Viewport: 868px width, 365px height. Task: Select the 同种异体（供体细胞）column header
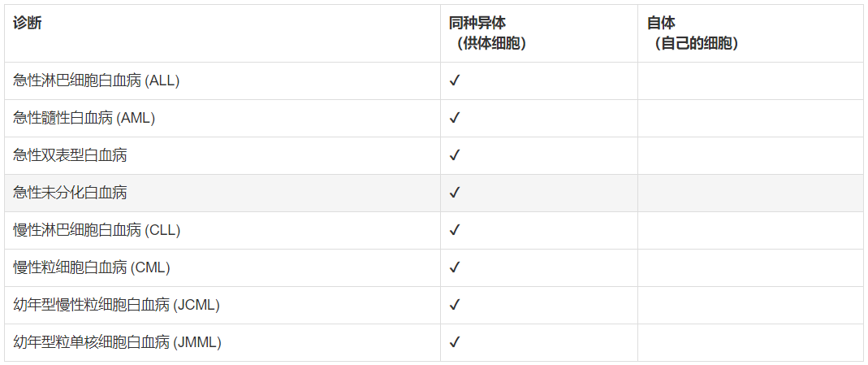(x=487, y=33)
